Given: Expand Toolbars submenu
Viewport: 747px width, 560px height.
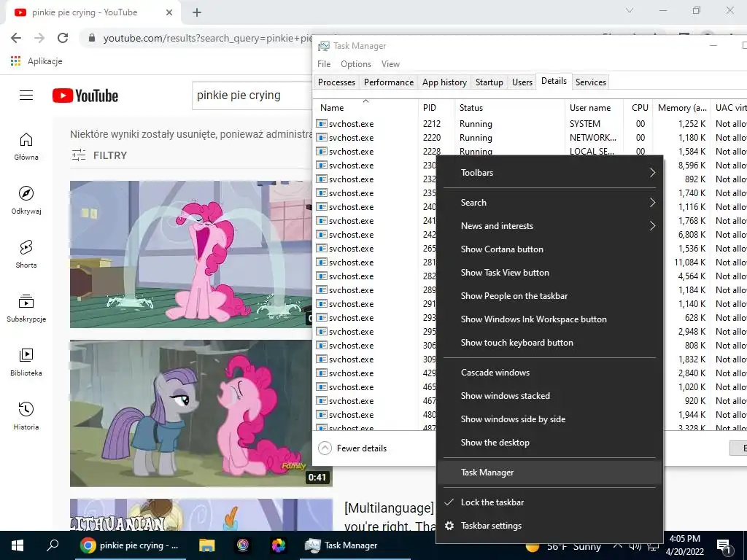Looking at the screenshot, I should 549,173.
